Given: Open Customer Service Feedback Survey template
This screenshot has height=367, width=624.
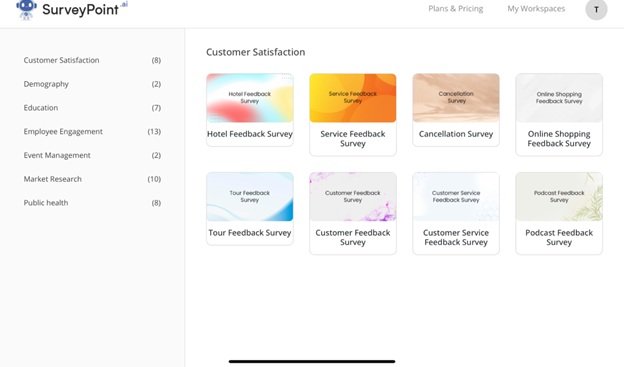Looking at the screenshot, I should 456,213.
